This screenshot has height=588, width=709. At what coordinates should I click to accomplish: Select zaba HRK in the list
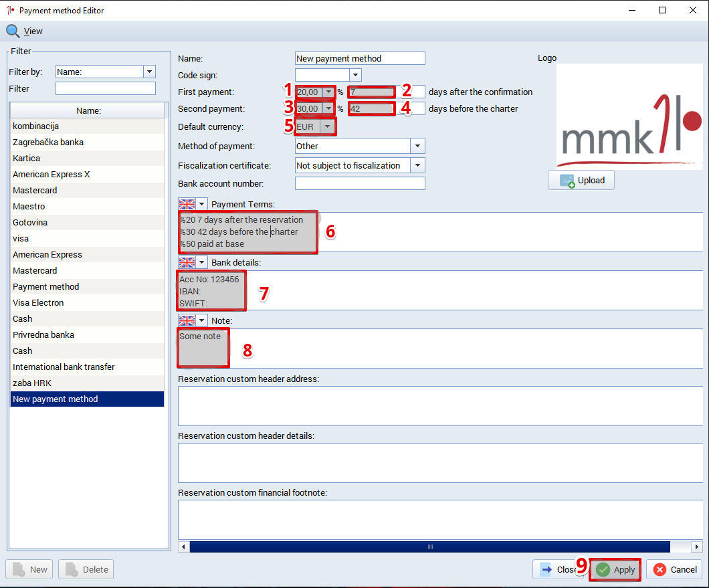[x=87, y=383]
